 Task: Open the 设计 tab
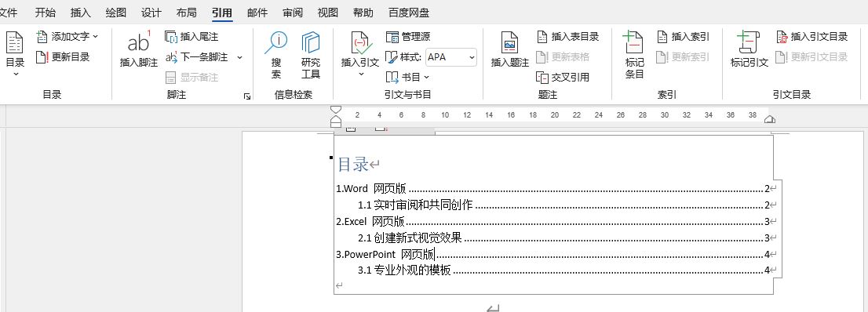[151, 13]
